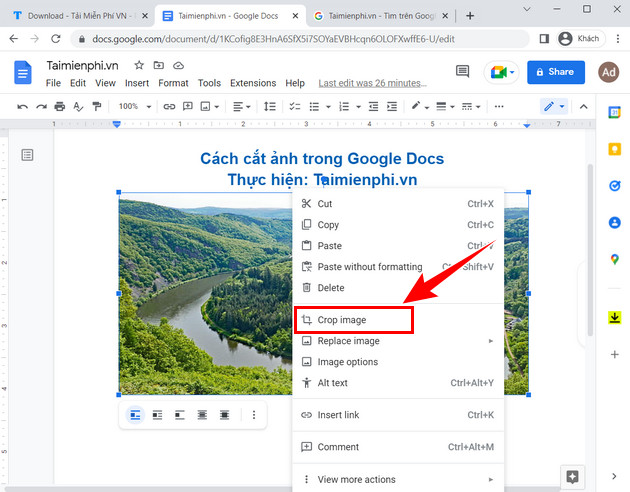Click the Add comment toolbar icon
Viewport: 630px width, 492px height.
point(188,106)
